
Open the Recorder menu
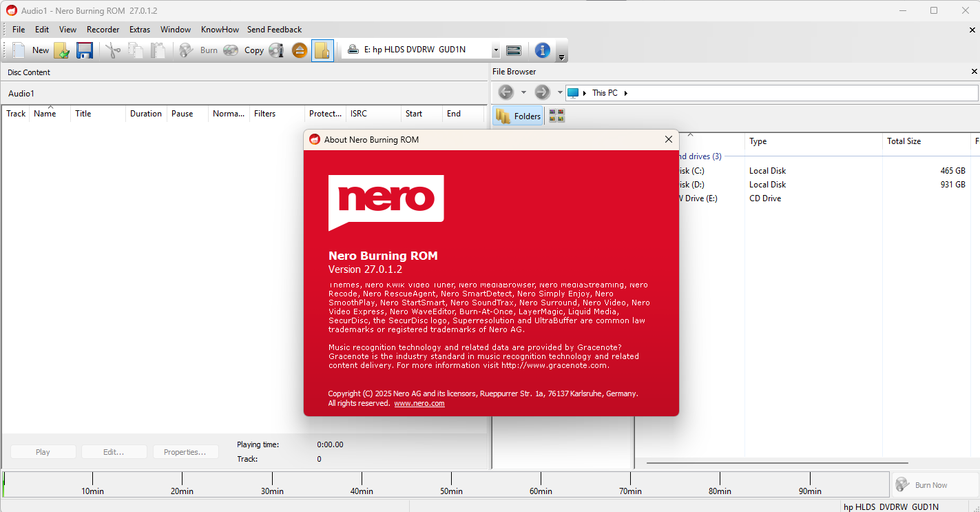pos(103,30)
